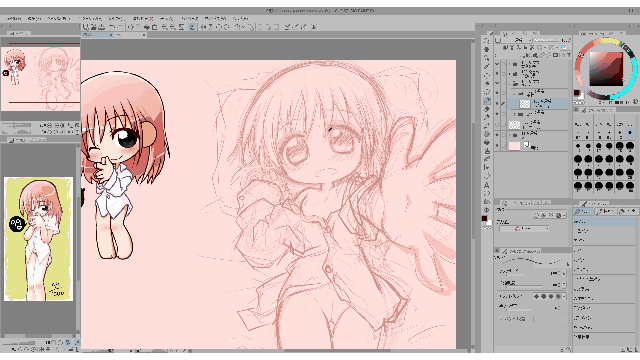Select the highlighted sub tool at top of the list
This screenshot has width=640, height=360.
coord(604,222)
